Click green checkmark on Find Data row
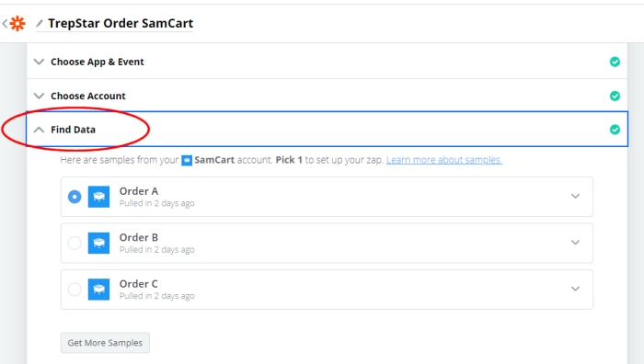 coord(615,130)
